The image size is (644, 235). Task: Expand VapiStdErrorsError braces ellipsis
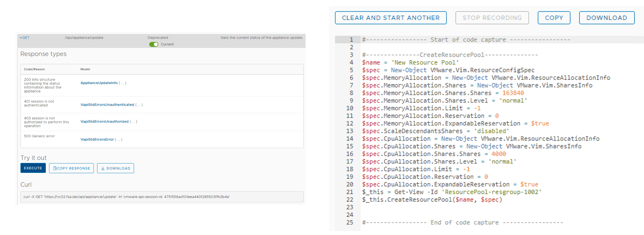[119, 139]
